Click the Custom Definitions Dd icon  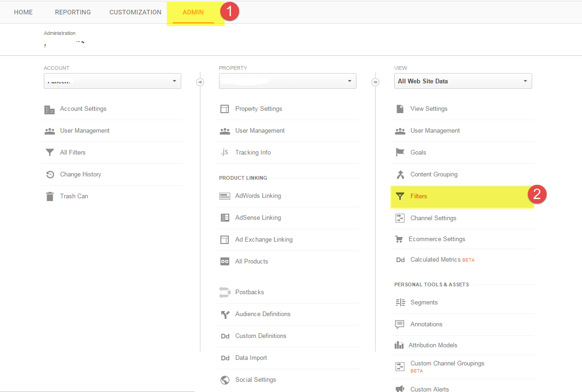225,336
